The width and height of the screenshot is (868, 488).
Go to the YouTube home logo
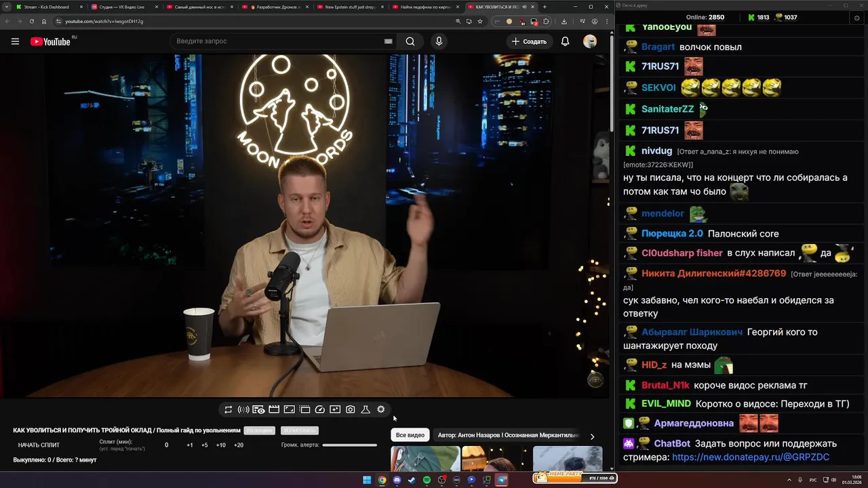pos(50,41)
